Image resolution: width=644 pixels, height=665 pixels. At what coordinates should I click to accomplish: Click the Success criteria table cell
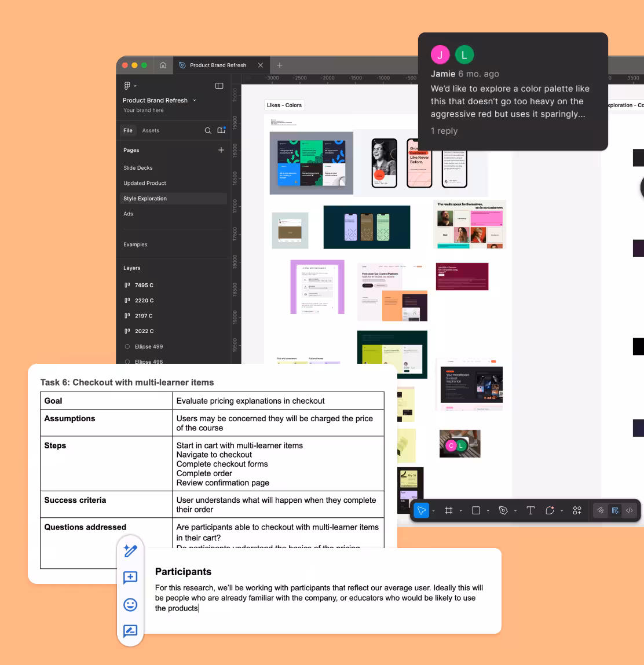click(107, 505)
